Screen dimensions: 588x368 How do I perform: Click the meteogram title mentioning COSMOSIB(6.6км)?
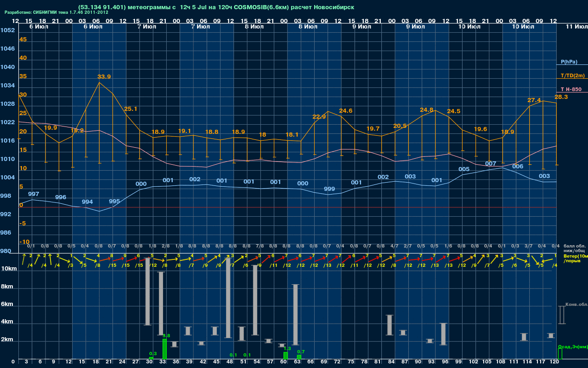tap(216, 7)
